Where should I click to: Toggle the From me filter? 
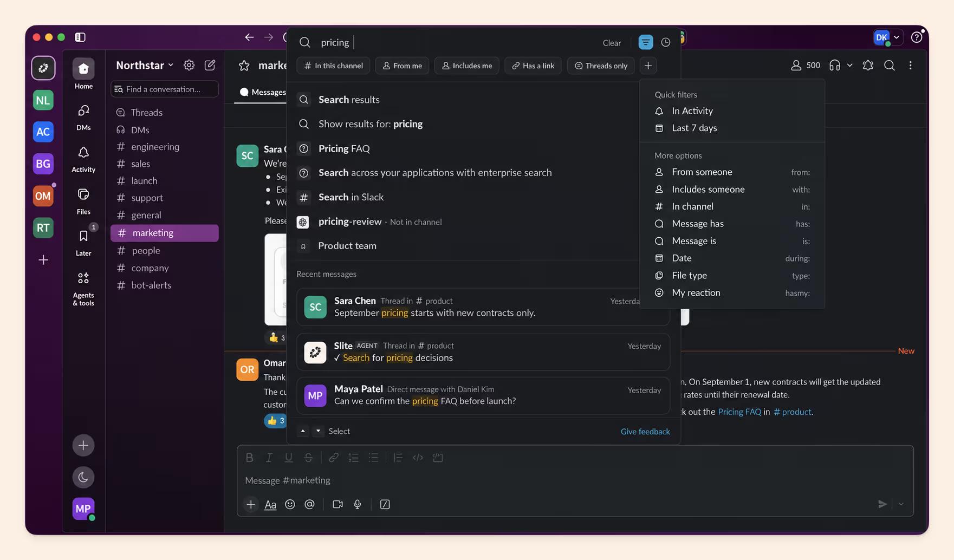point(402,66)
